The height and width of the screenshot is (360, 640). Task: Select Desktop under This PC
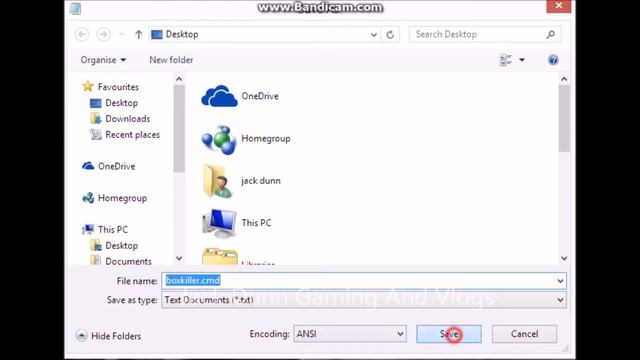(x=114, y=246)
